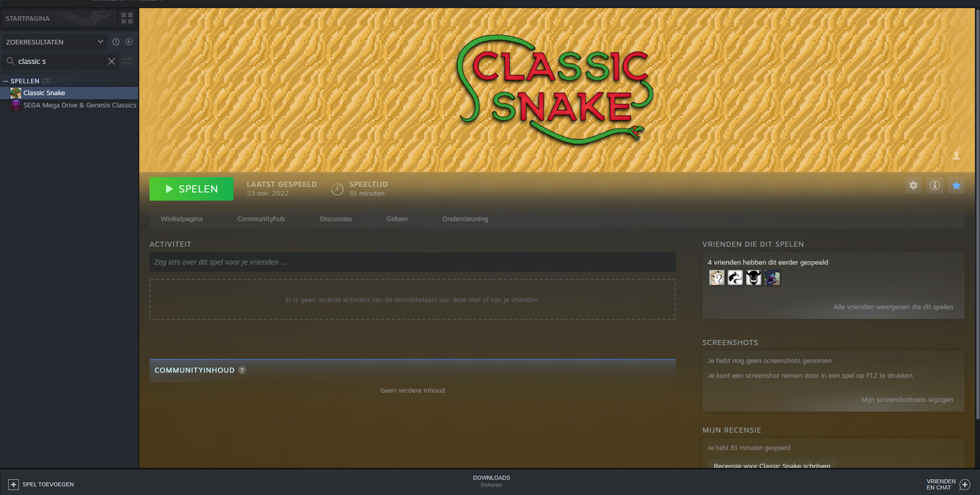Viewport: 980px width, 495px height.
Task: Open the Communityhub tab
Action: pos(261,219)
